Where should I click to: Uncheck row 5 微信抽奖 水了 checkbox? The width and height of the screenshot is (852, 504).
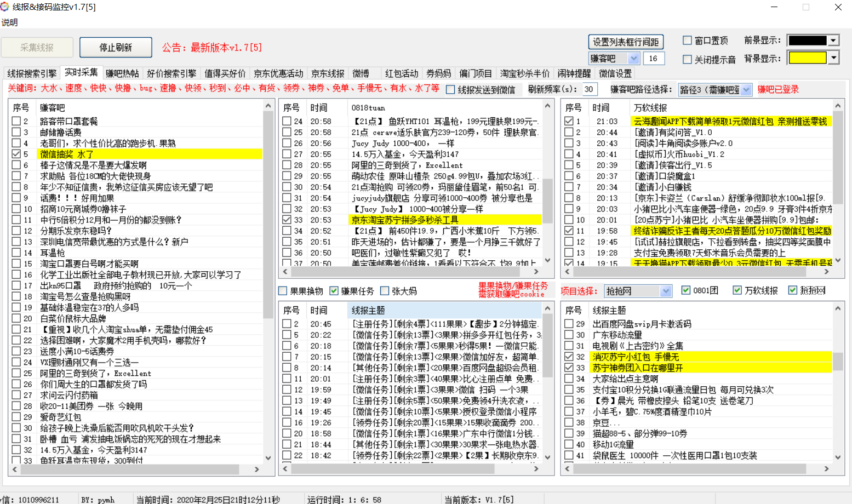[16, 154]
